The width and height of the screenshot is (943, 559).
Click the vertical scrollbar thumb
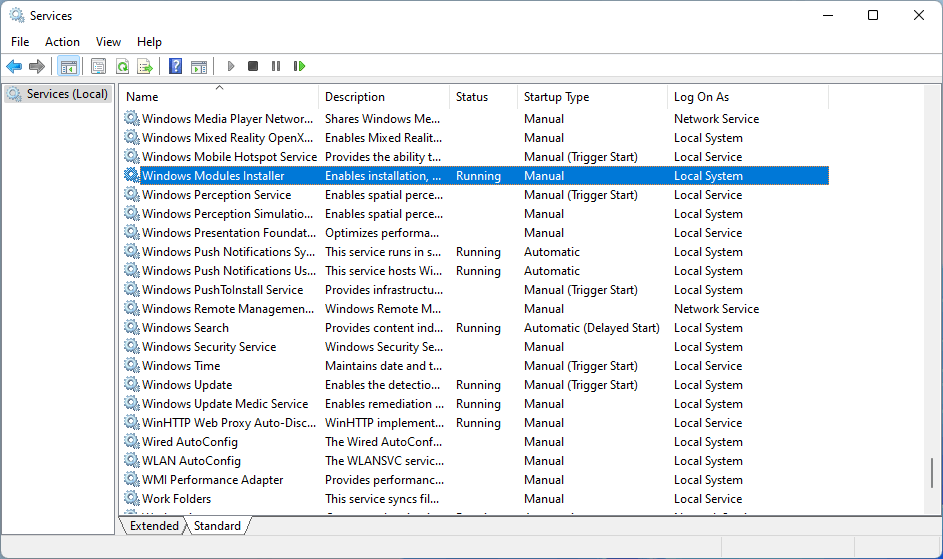[932, 473]
